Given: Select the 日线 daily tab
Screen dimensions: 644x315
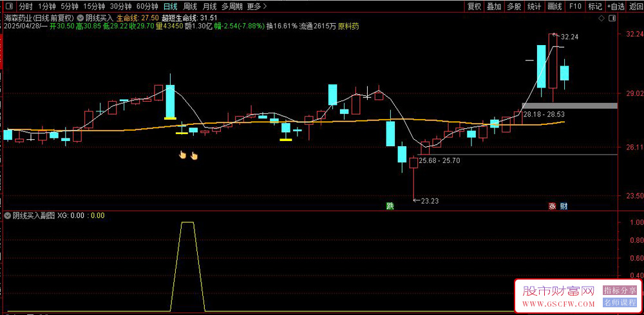Looking at the screenshot, I should click(x=170, y=6).
